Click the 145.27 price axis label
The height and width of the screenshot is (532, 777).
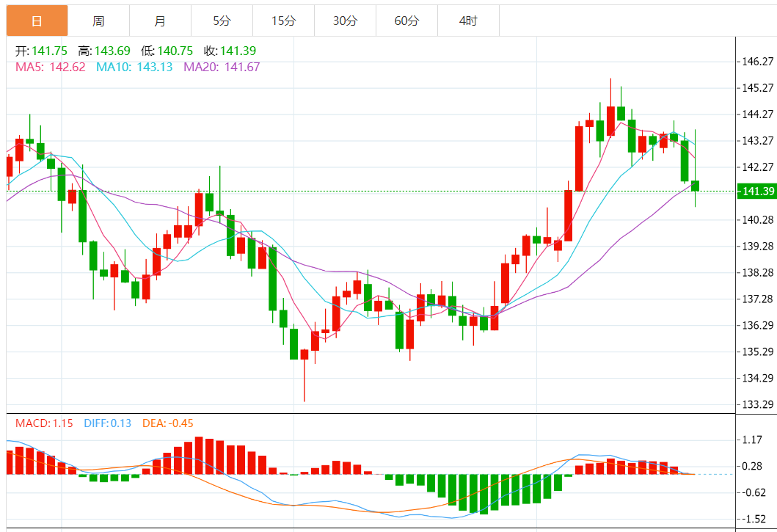tap(757, 88)
